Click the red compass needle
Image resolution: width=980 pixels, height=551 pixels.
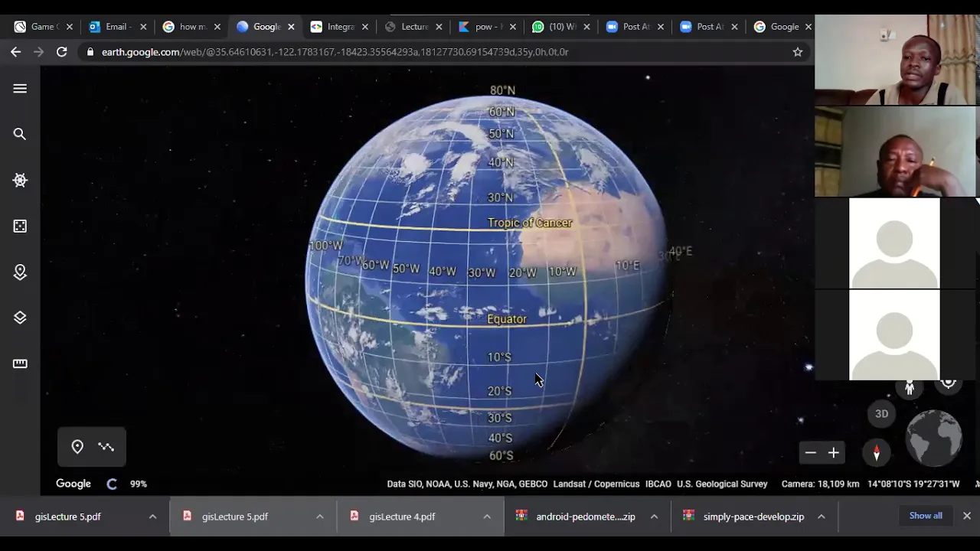coord(877,452)
